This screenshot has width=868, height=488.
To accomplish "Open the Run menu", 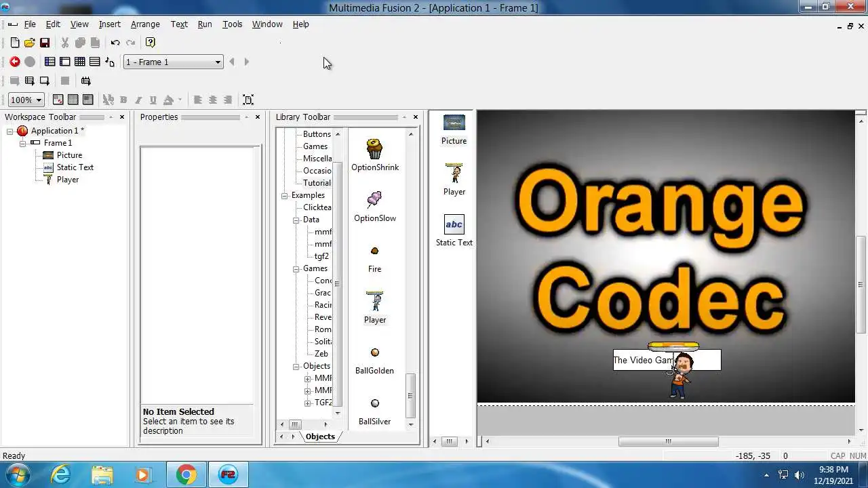I will 205,24.
